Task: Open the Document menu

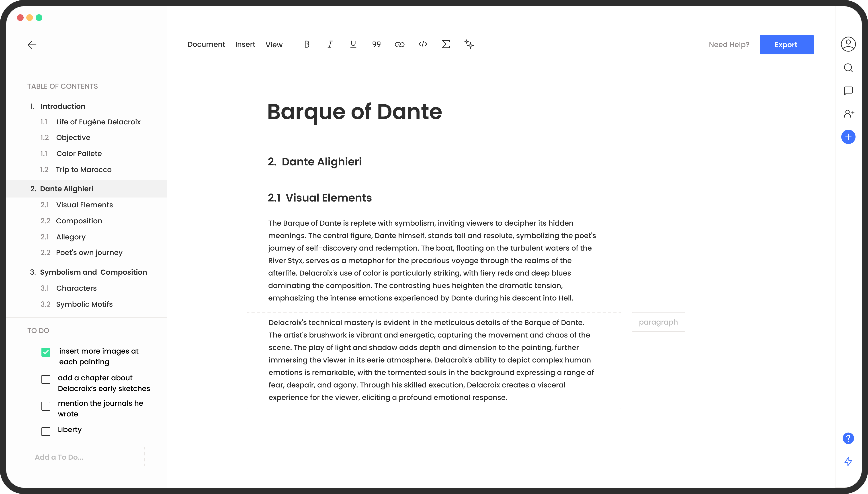Action: (206, 44)
